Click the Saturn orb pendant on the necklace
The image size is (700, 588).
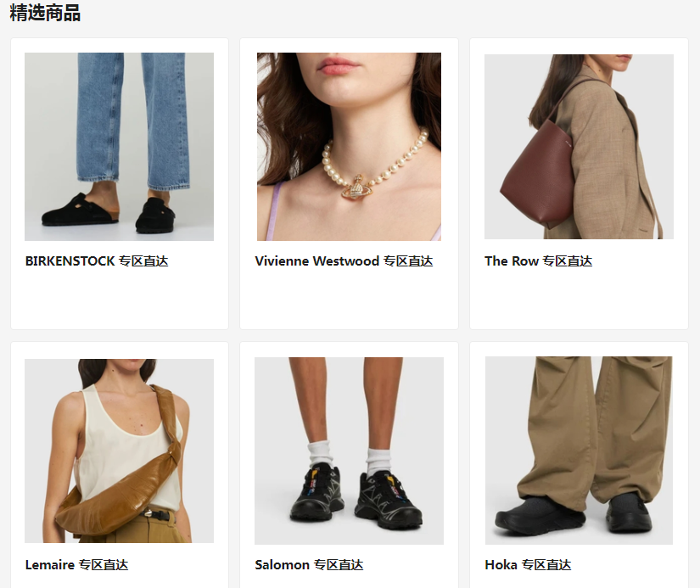358,188
